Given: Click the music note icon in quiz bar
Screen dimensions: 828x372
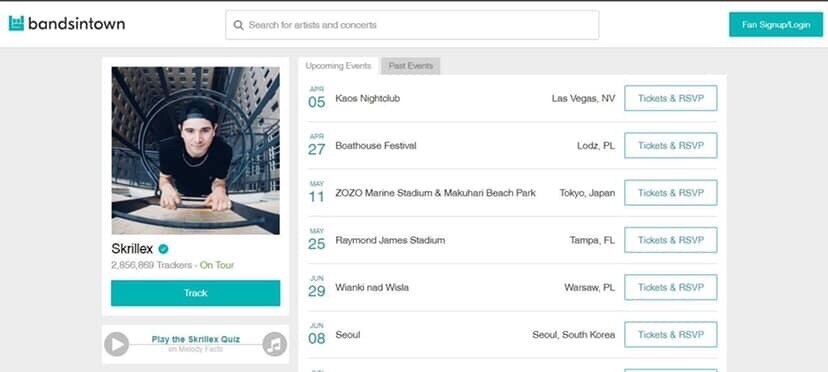Looking at the screenshot, I should pos(275,345).
